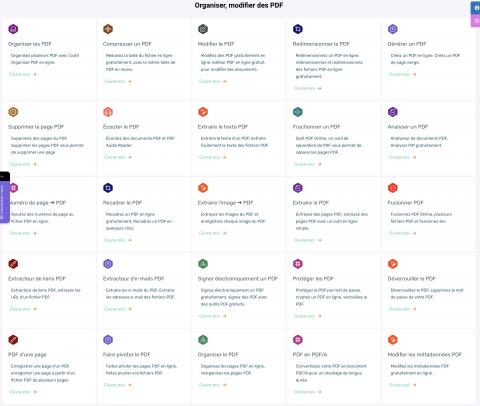Screen dimensions: 480x406
Task: Click the link under Faire pivoter le PDF
Action: (118, 385)
